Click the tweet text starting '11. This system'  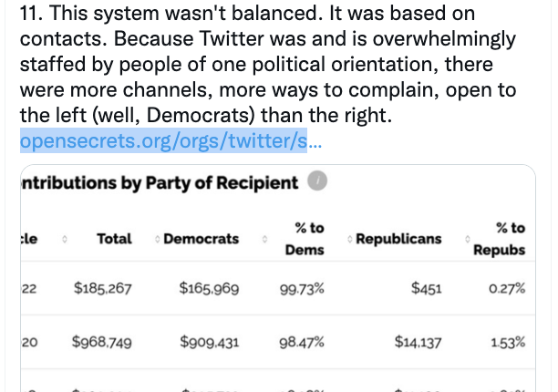pos(268,64)
